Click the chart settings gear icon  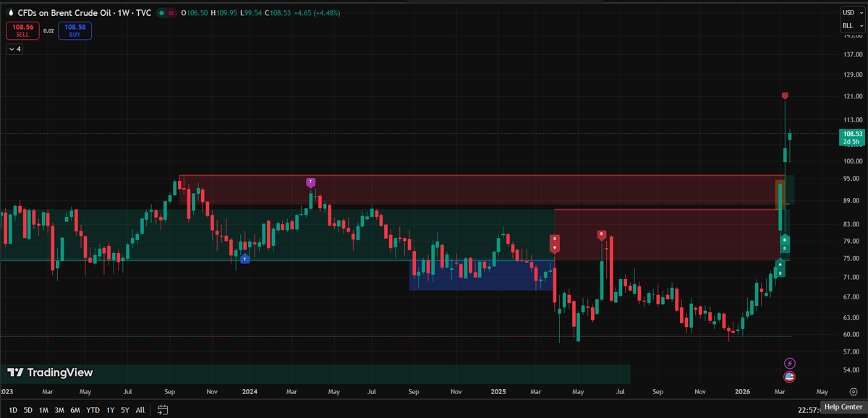pos(854,391)
